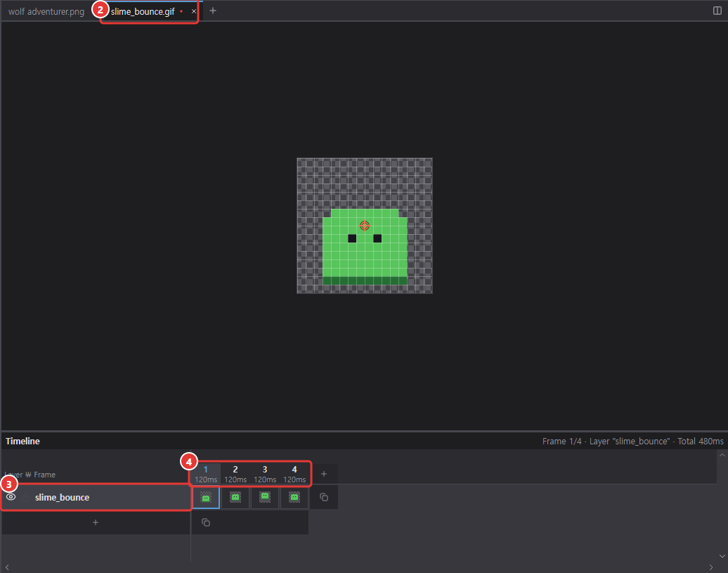Click the orange pivot crosshair on canvas
Image resolution: width=728 pixels, height=573 pixels.
(x=365, y=226)
